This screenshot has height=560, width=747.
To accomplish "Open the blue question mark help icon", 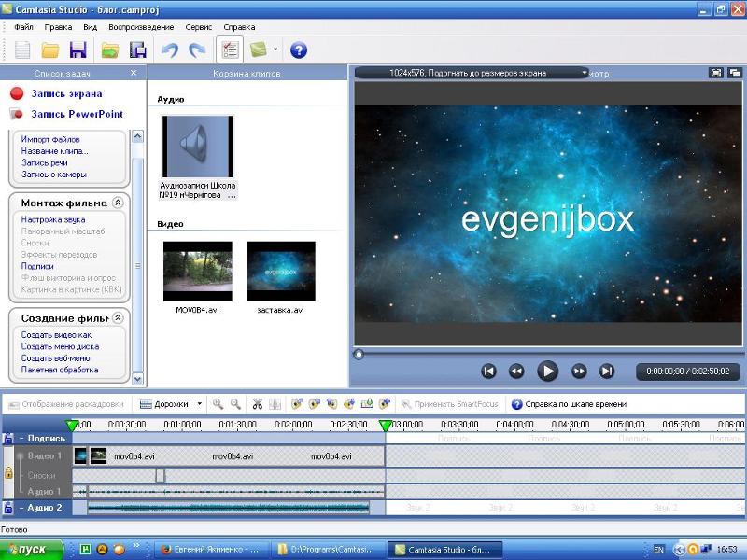I will coord(299,50).
